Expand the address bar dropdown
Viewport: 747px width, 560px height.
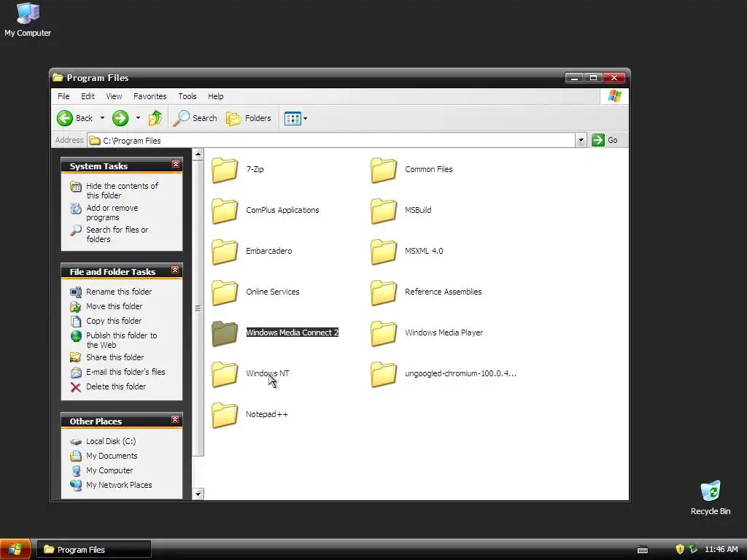coord(581,140)
